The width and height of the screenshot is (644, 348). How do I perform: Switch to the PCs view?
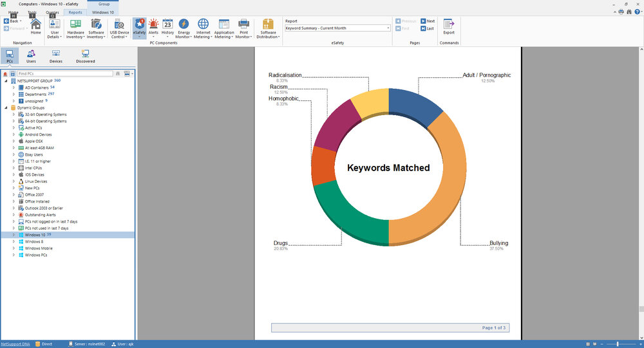(10, 56)
